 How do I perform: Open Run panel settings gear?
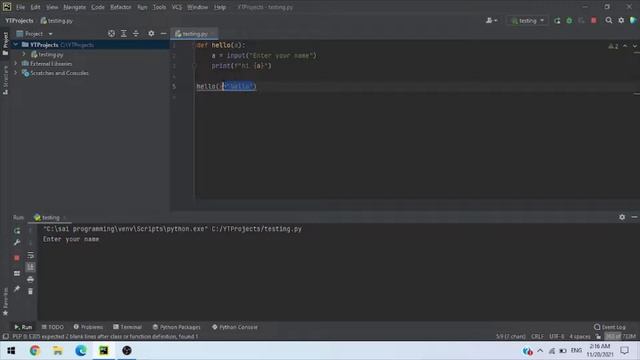coord(622,217)
